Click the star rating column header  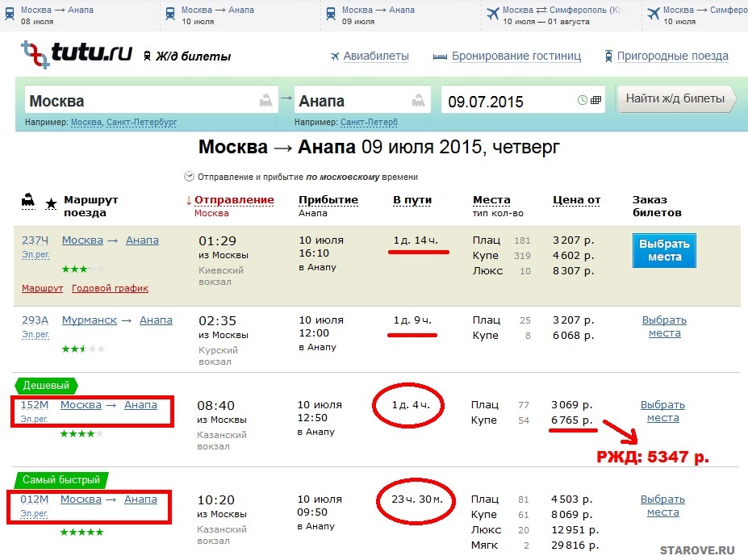51,204
